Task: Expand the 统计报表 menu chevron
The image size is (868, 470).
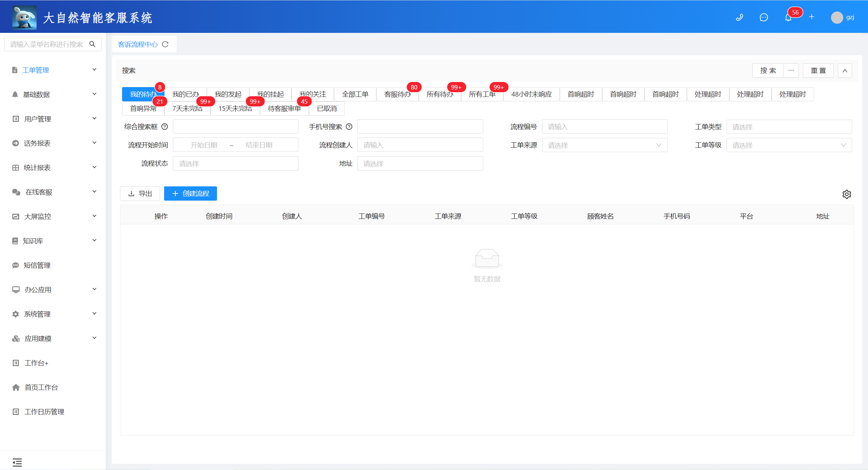Action: click(x=95, y=167)
